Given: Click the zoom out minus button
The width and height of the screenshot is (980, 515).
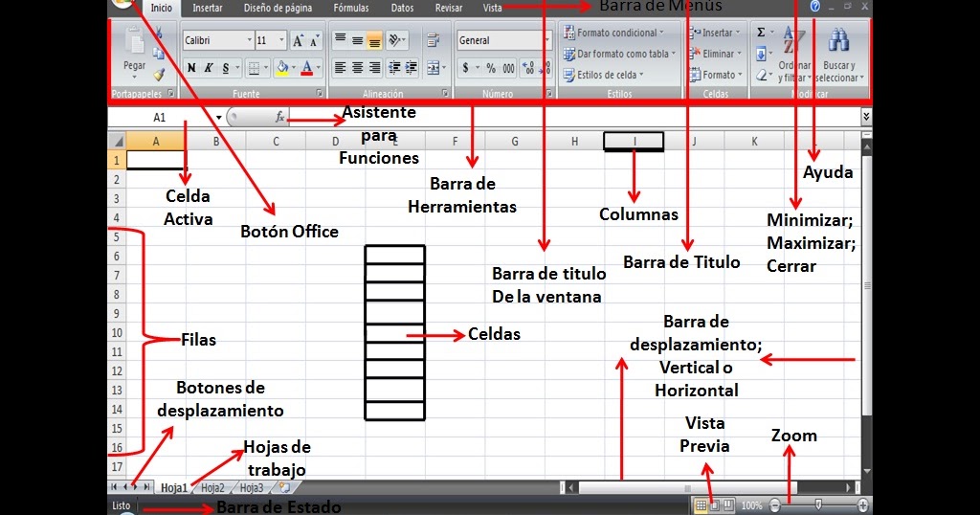Looking at the screenshot, I should [x=775, y=505].
